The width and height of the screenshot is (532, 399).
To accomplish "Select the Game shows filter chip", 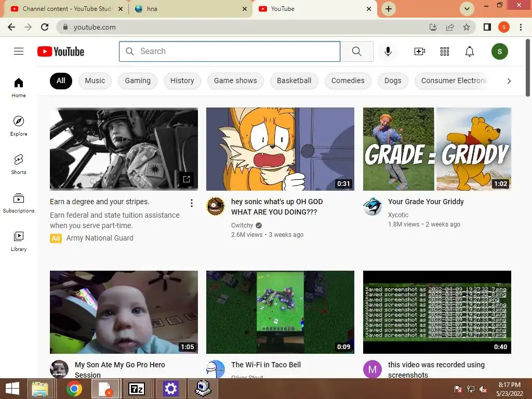I will tap(235, 81).
